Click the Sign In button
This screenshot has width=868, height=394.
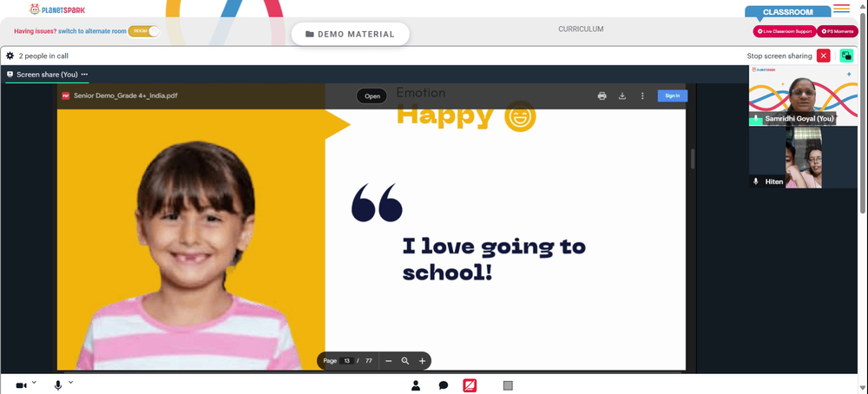pyautogui.click(x=673, y=95)
